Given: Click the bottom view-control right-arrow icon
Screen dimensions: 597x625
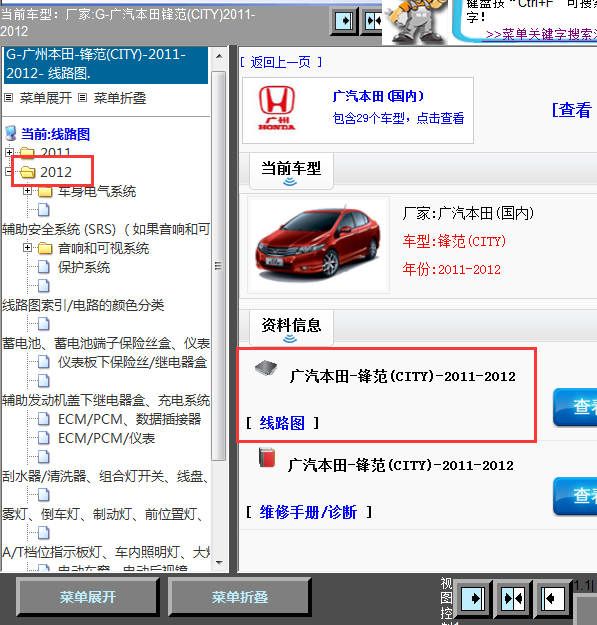Looking at the screenshot, I should (473, 598).
